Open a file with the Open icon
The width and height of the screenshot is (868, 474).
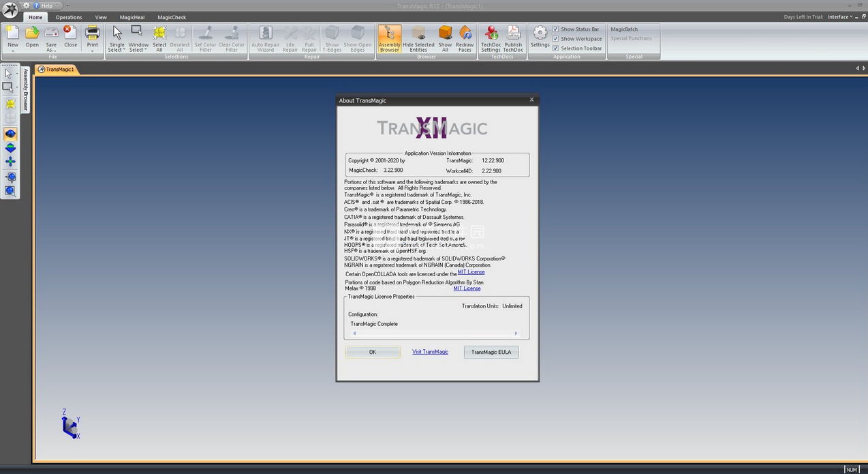tap(32, 33)
